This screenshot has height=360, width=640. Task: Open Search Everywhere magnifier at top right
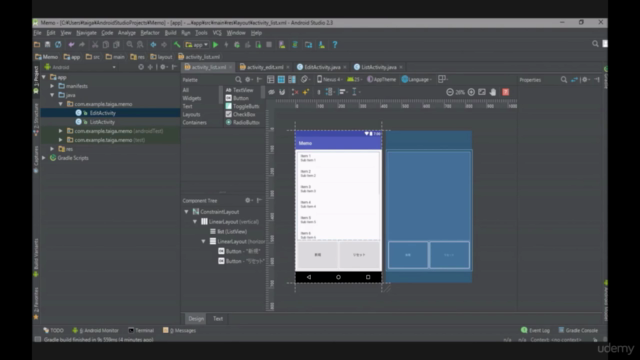click(595, 44)
